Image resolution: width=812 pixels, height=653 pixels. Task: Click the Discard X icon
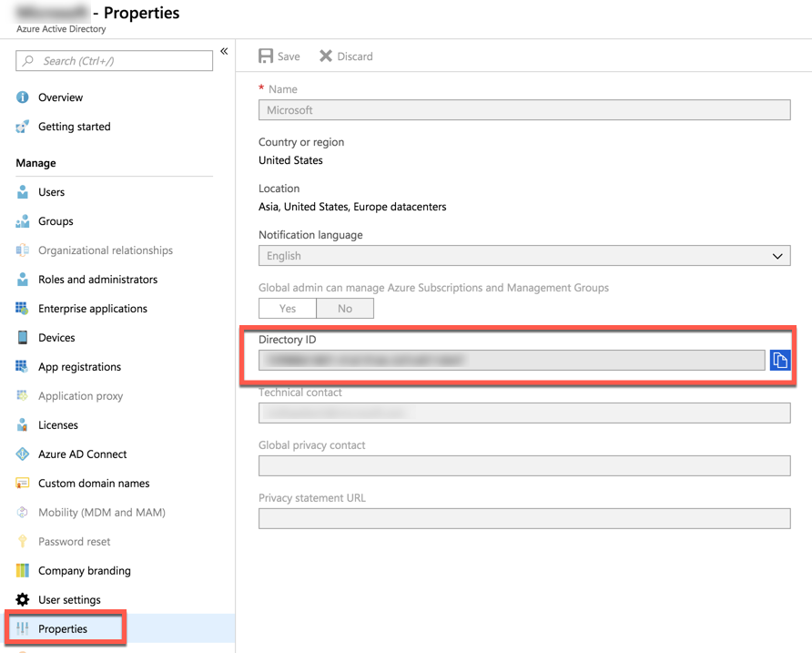tap(326, 56)
